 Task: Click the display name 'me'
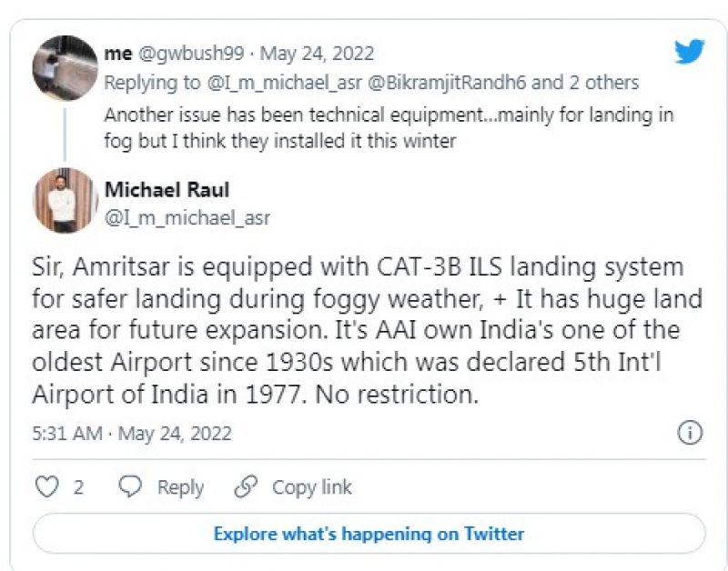tap(117, 54)
